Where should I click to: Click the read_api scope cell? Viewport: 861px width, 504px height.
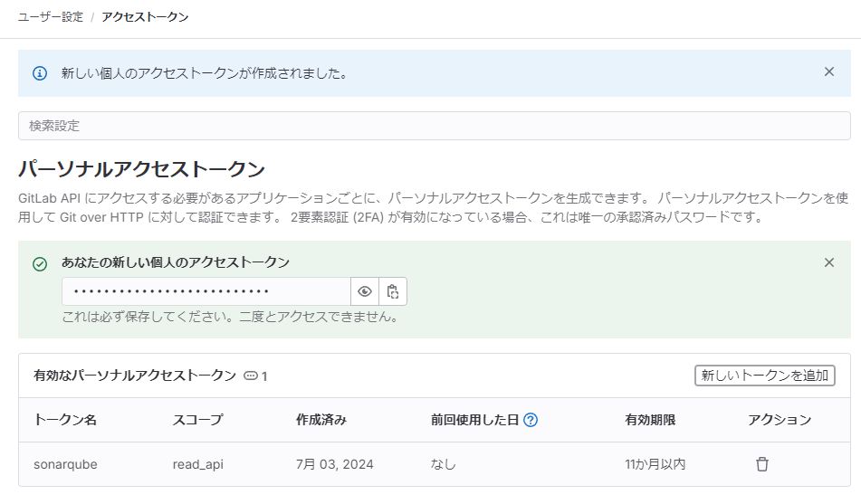(x=197, y=464)
